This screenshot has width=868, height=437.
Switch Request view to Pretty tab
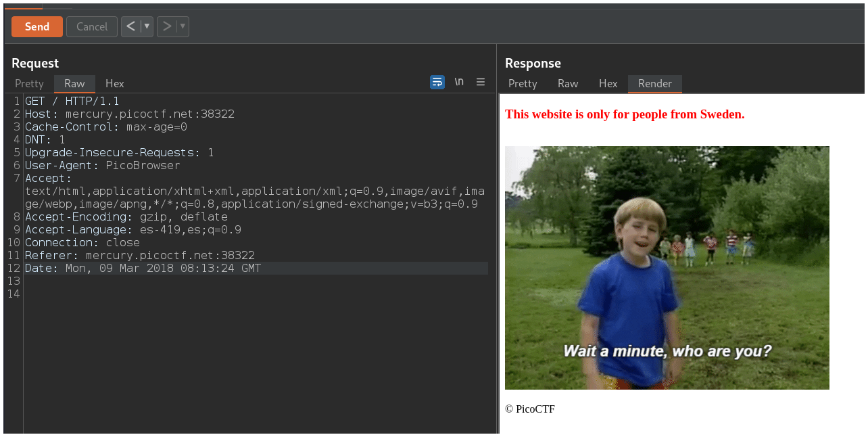[x=29, y=83]
